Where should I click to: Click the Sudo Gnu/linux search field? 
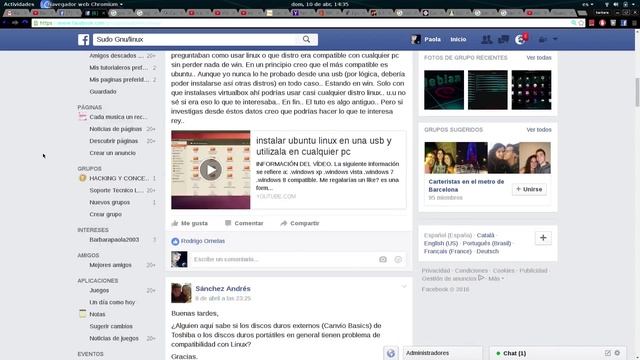pyautogui.click(x=195, y=39)
